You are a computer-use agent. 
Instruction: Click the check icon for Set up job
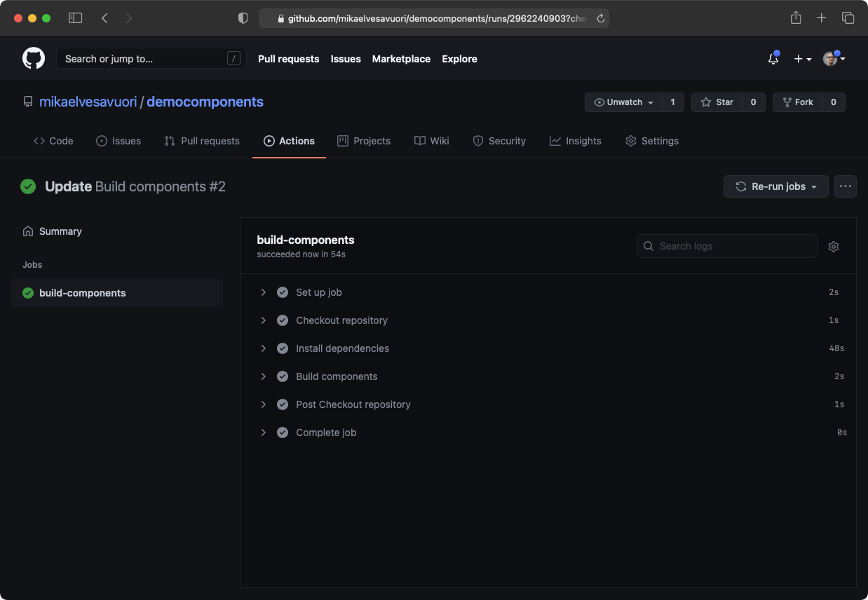click(283, 292)
